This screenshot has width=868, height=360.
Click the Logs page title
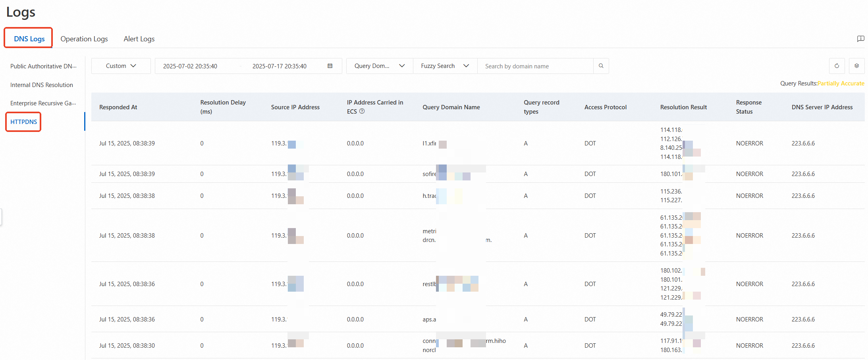21,12
